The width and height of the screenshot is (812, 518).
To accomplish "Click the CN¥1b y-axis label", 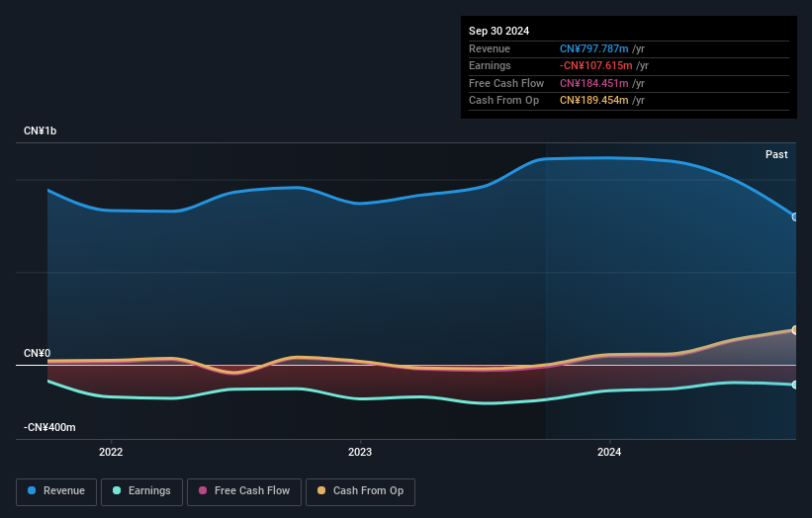I will (x=40, y=130).
